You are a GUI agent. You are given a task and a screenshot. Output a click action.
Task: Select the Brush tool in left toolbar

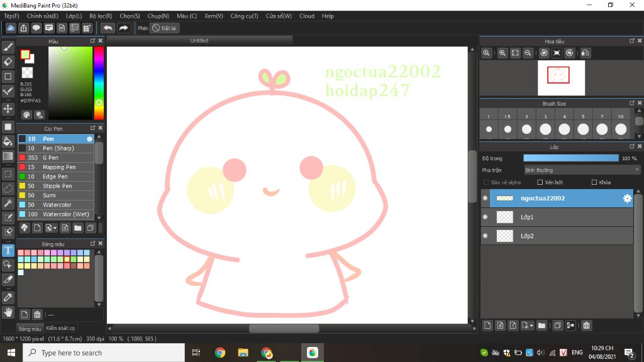(x=8, y=48)
